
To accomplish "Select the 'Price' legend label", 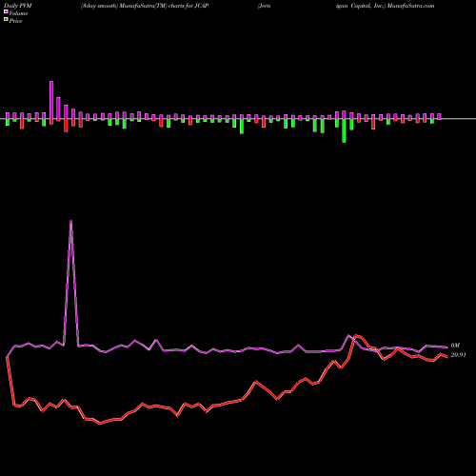I will tap(15, 21).
